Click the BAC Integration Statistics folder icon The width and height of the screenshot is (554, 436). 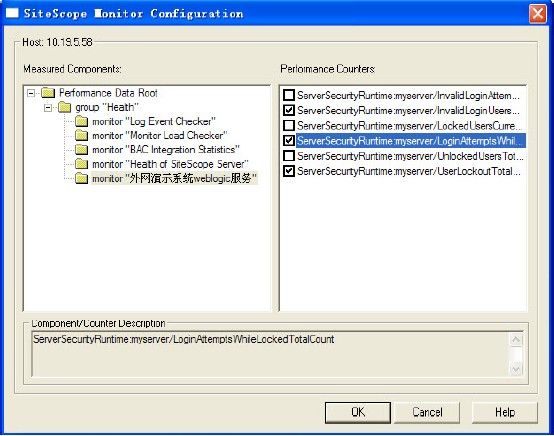point(81,150)
